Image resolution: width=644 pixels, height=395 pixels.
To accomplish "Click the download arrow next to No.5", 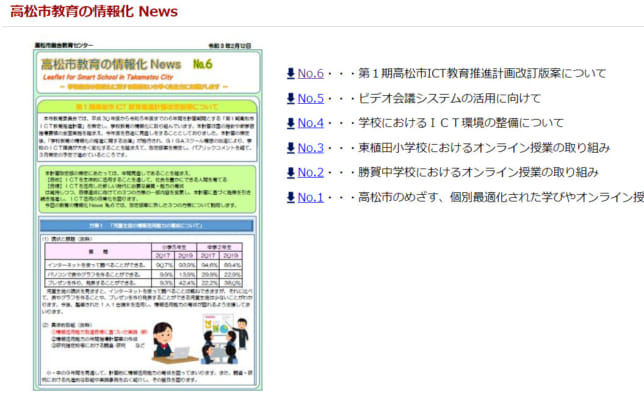I will pos(290,98).
